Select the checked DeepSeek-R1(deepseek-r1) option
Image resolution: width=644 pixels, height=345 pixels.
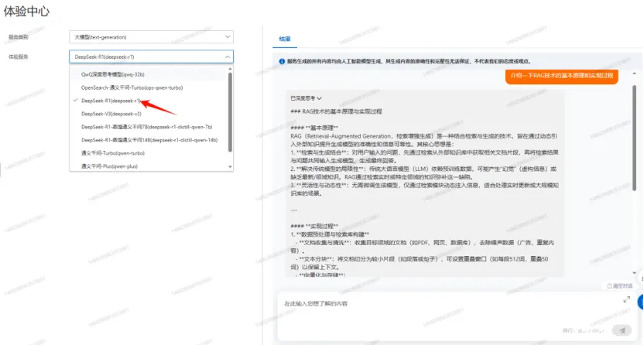pyautogui.click(x=111, y=101)
